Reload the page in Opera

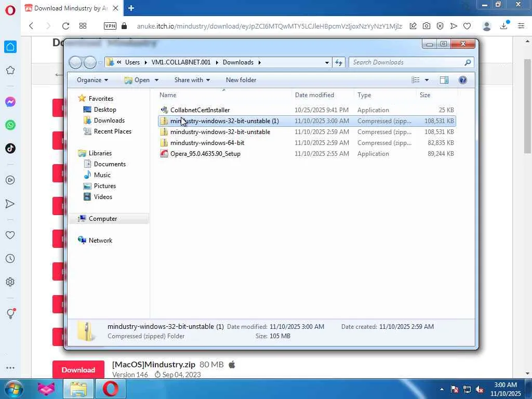click(x=65, y=26)
